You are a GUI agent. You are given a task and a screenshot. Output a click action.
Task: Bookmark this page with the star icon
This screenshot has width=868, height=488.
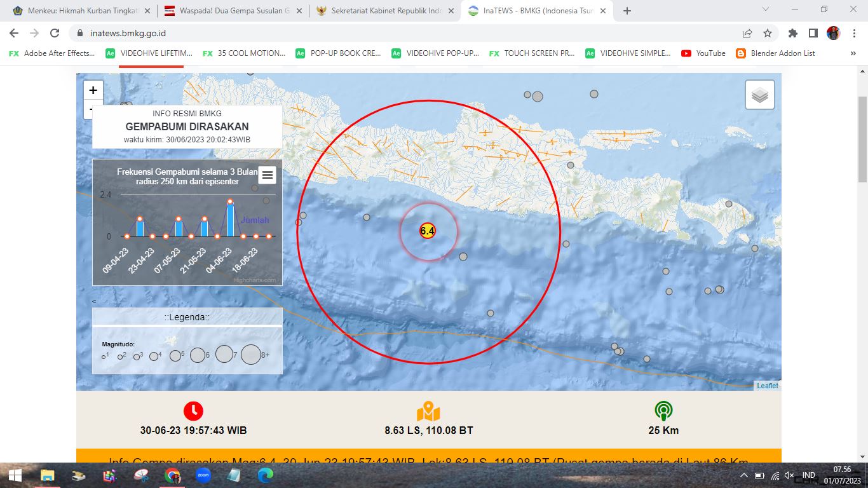tap(768, 33)
